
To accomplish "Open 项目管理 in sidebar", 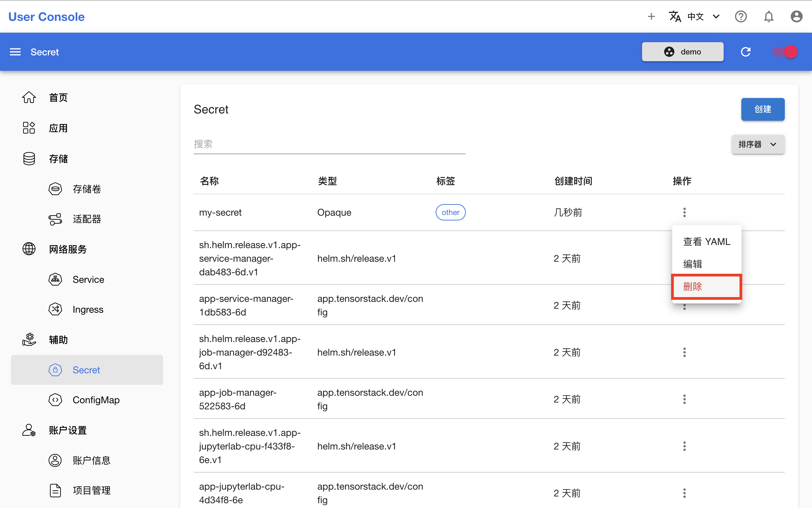I will (92, 490).
